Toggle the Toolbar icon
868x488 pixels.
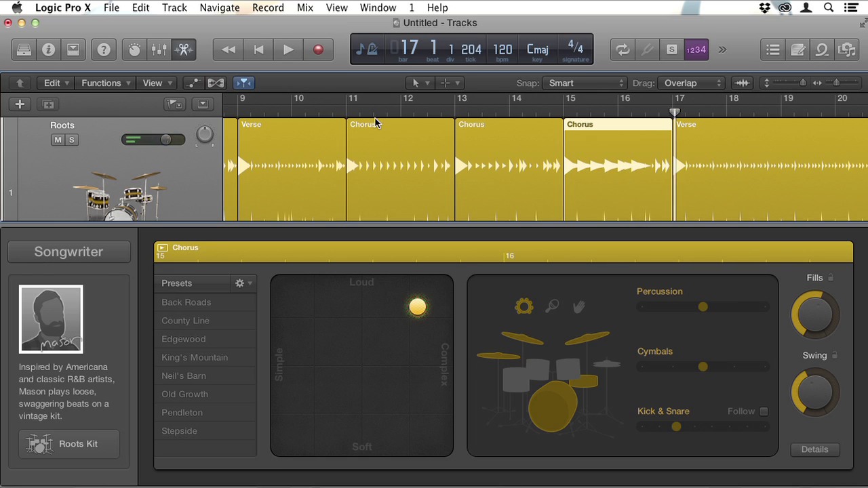pyautogui.click(x=73, y=49)
